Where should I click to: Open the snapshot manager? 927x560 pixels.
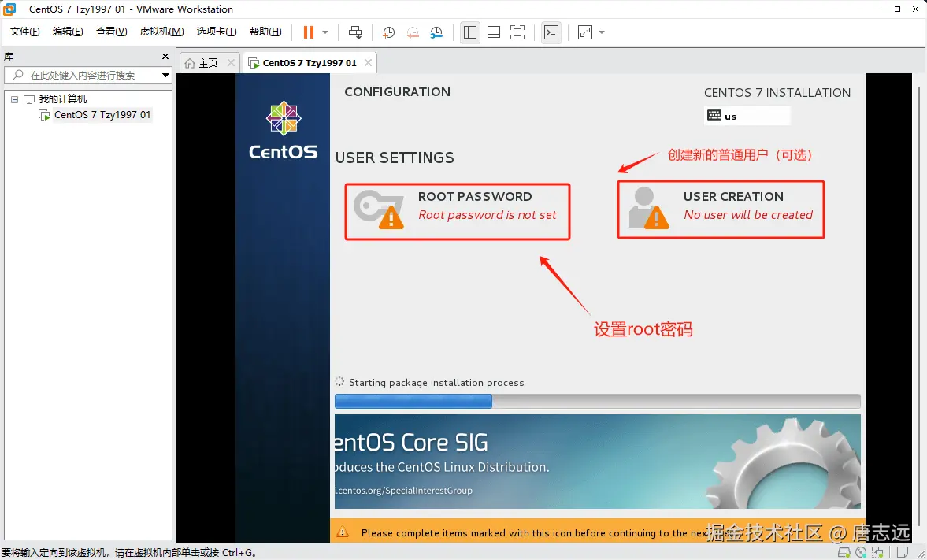pos(436,32)
